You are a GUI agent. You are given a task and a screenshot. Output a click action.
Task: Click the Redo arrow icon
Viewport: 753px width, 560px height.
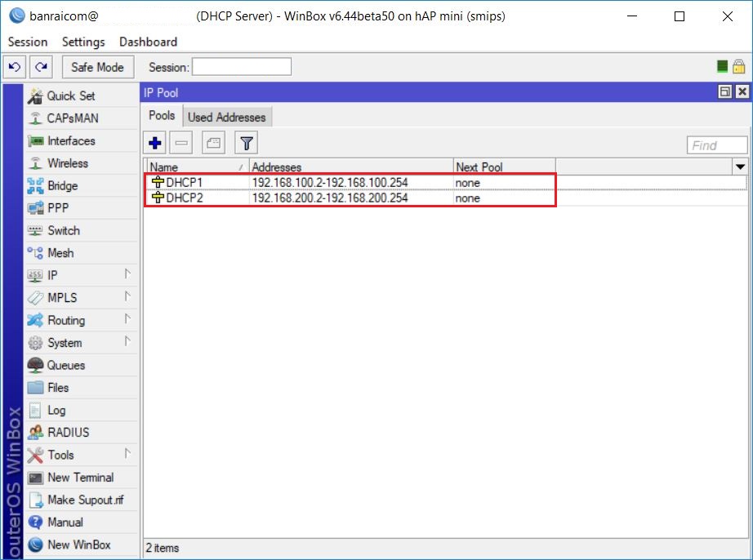pos(42,67)
